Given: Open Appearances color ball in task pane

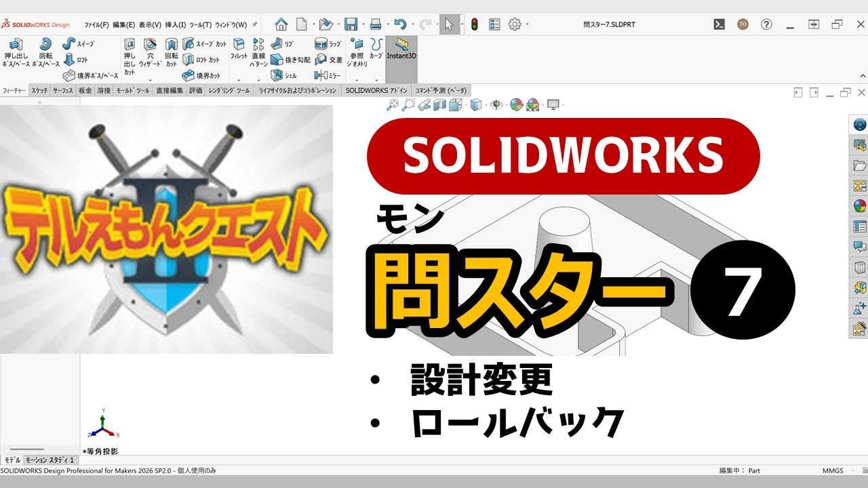Looking at the screenshot, I should (x=860, y=206).
